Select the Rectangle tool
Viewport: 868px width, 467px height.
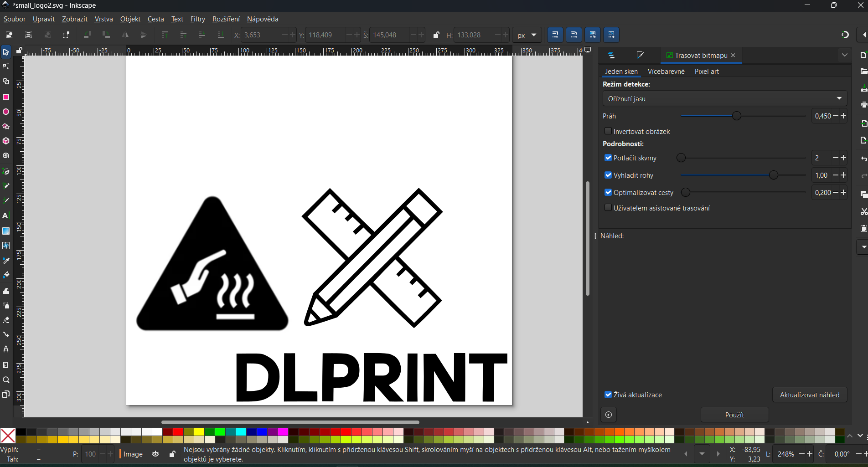6,97
